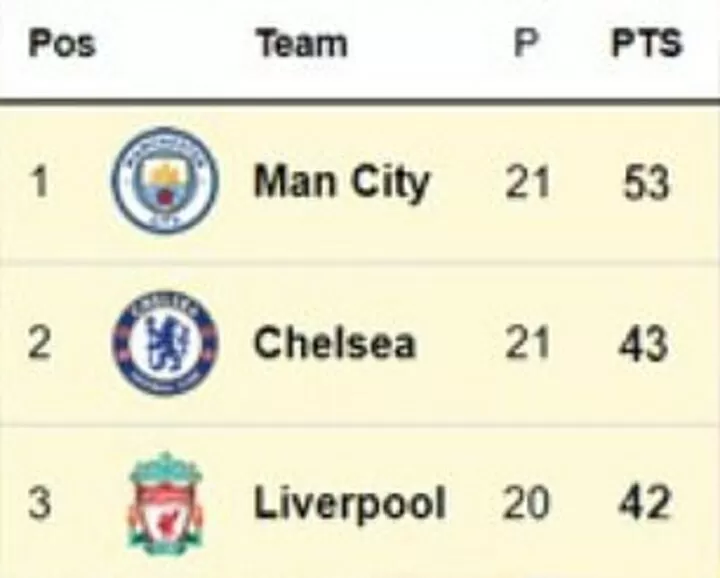Select Man City's 53 points value

[646, 182]
